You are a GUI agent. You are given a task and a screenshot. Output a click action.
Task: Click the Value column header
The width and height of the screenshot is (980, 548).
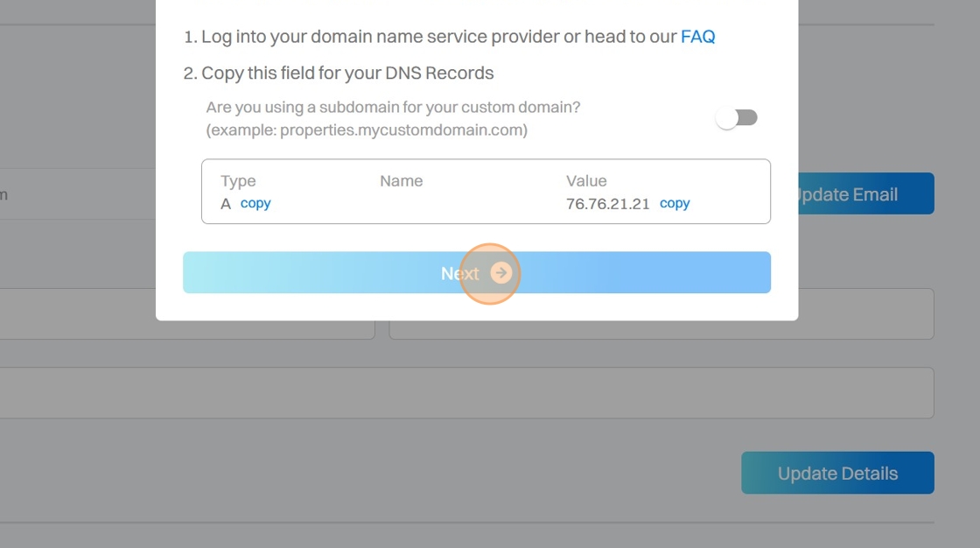586,181
